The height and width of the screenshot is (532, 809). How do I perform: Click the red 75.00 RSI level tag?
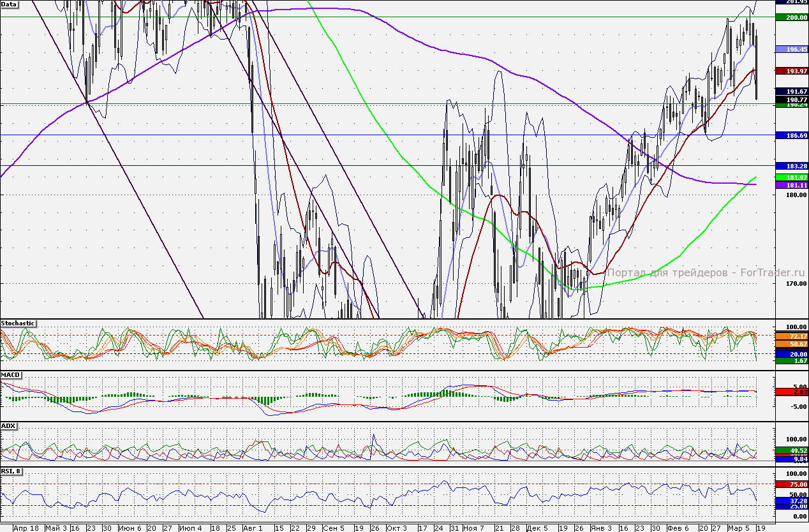[791, 485]
